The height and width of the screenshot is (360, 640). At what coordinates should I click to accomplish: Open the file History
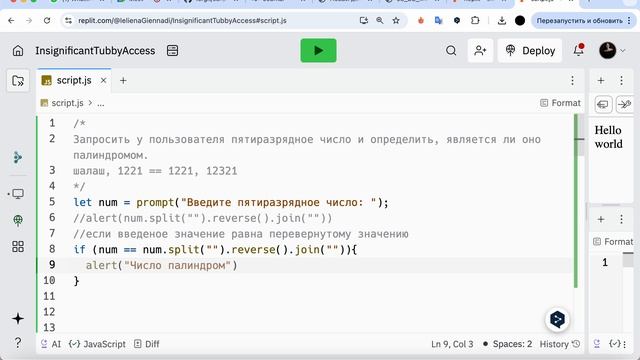(560, 344)
